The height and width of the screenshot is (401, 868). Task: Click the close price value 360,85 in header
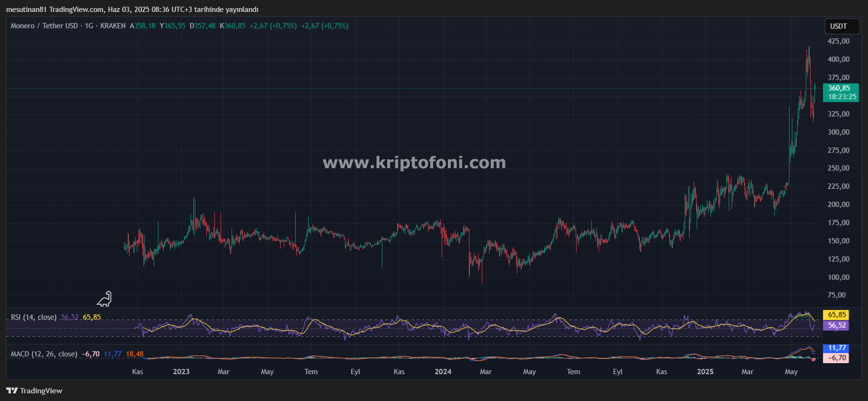tap(235, 26)
